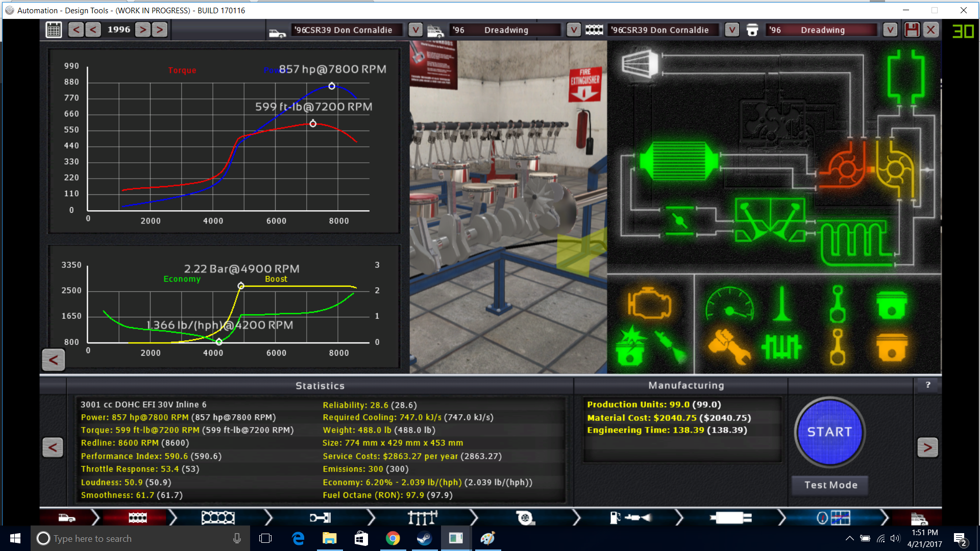Click the red X discard button

931,30
